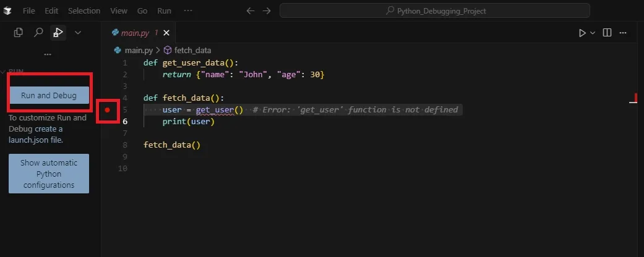Go back with the left arrow
644x257 pixels.
click(250, 11)
